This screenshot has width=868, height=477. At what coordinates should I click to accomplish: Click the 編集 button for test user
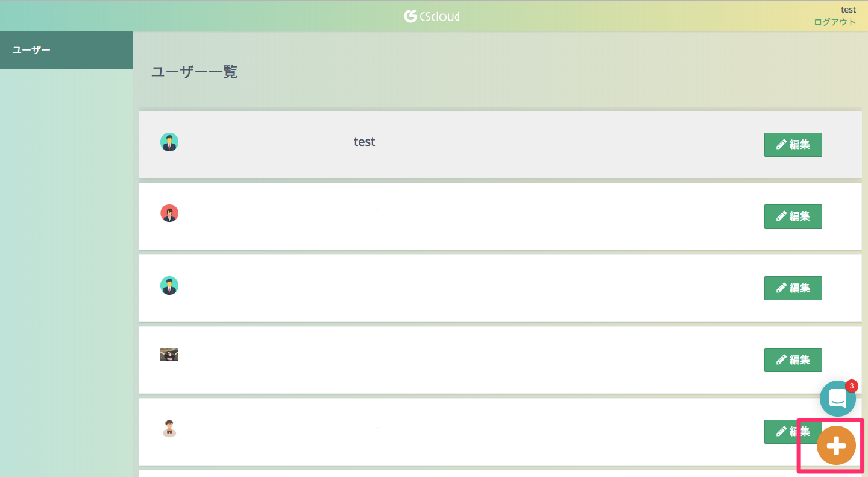793,145
